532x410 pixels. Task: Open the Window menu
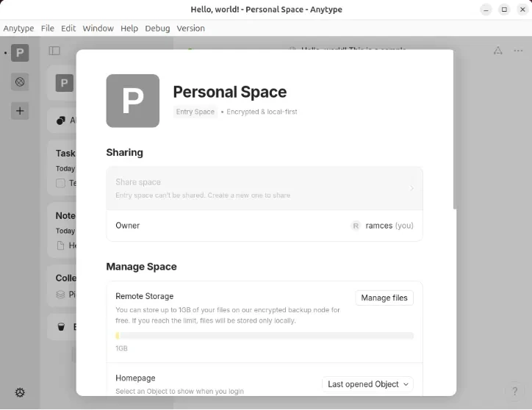pyautogui.click(x=98, y=29)
